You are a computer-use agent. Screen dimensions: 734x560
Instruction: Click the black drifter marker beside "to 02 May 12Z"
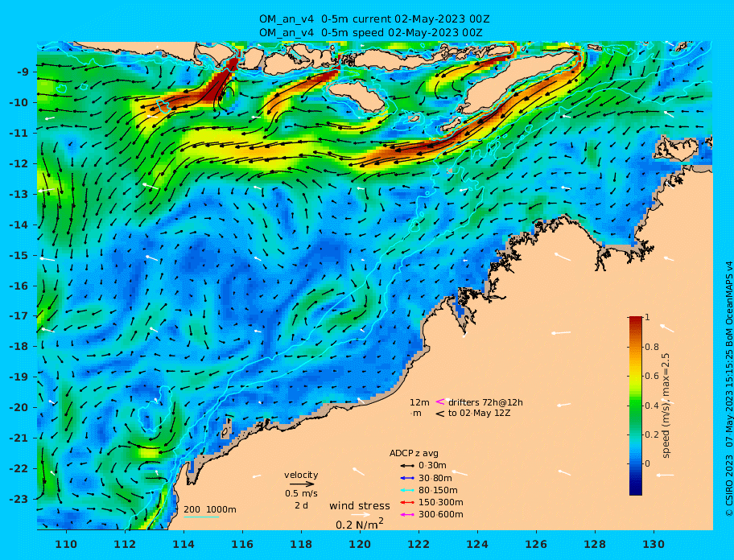coord(440,414)
